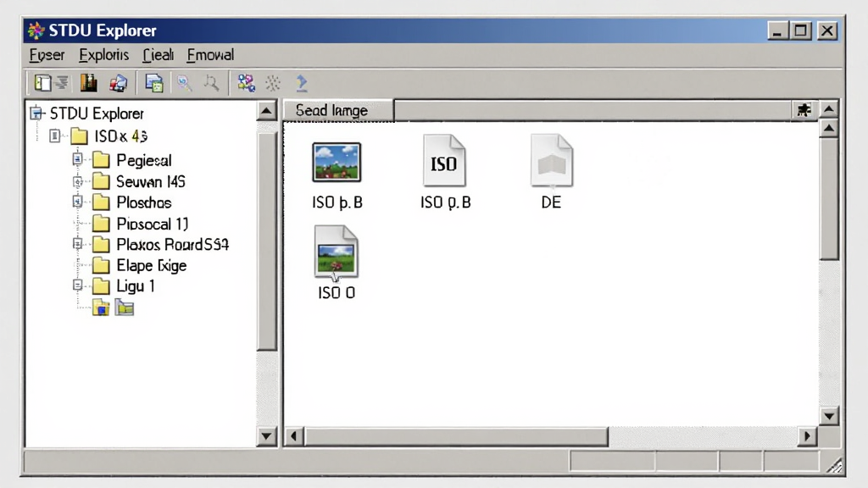
Task: Expand the Plakos RoardSS4 folder
Action: pyautogui.click(x=77, y=244)
